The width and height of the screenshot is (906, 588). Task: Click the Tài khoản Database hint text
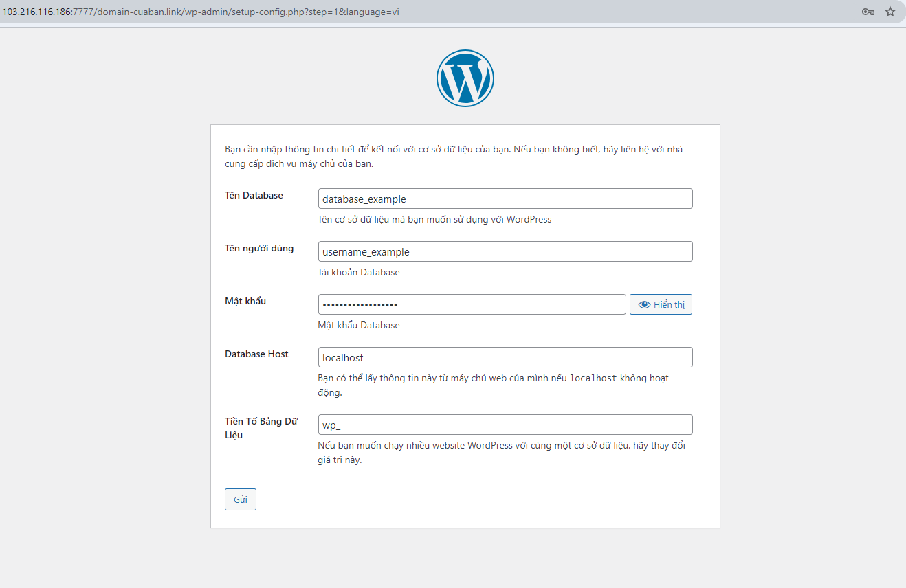coord(359,272)
